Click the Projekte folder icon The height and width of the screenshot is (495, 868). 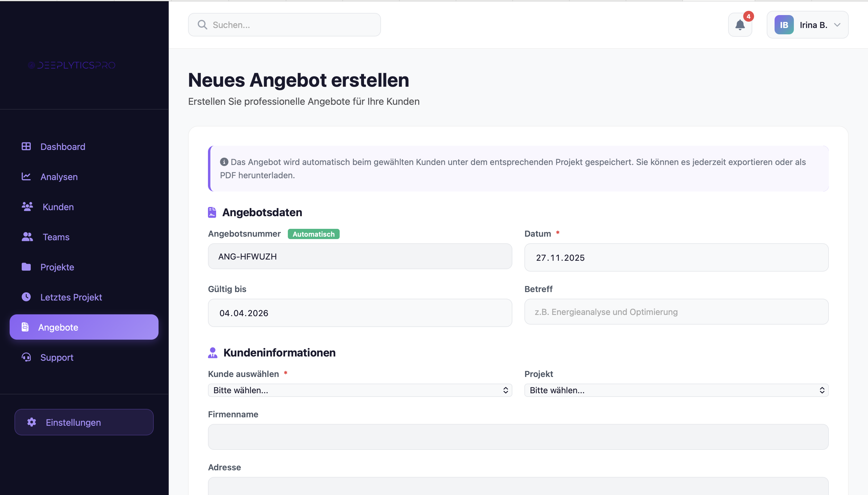26,267
